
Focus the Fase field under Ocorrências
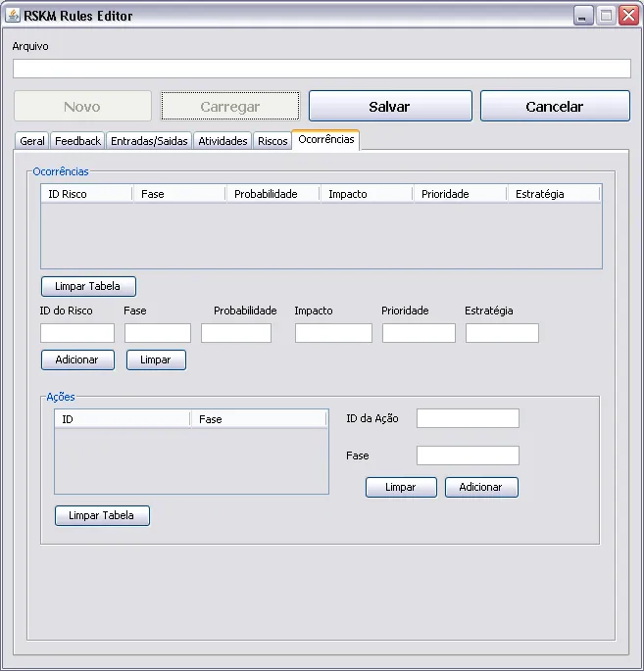(x=158, y=333)
